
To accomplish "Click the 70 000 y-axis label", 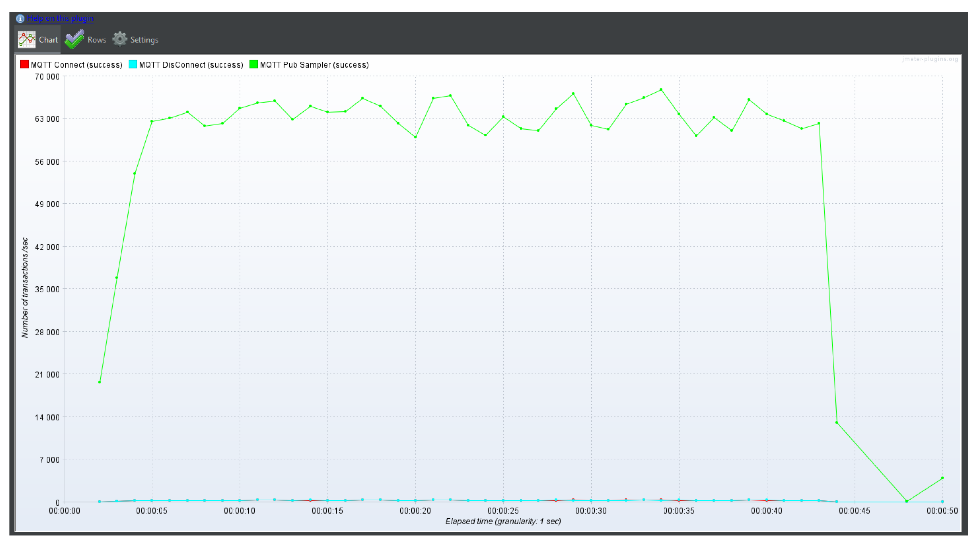I will point(47,76).
